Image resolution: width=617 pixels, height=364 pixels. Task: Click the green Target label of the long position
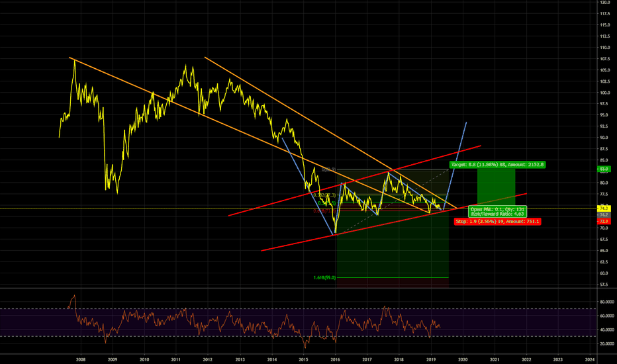[x=497, y=165]
